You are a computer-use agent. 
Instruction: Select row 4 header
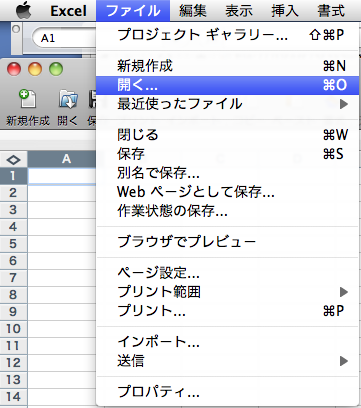tap(13, 227)
